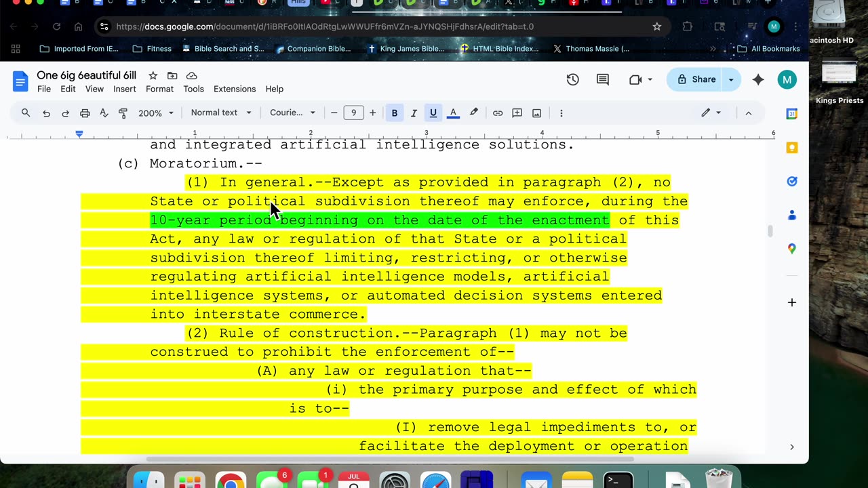Open Google Tasks side panel
This screenshot has height=488, width=868.
click(x=791, y=182)
